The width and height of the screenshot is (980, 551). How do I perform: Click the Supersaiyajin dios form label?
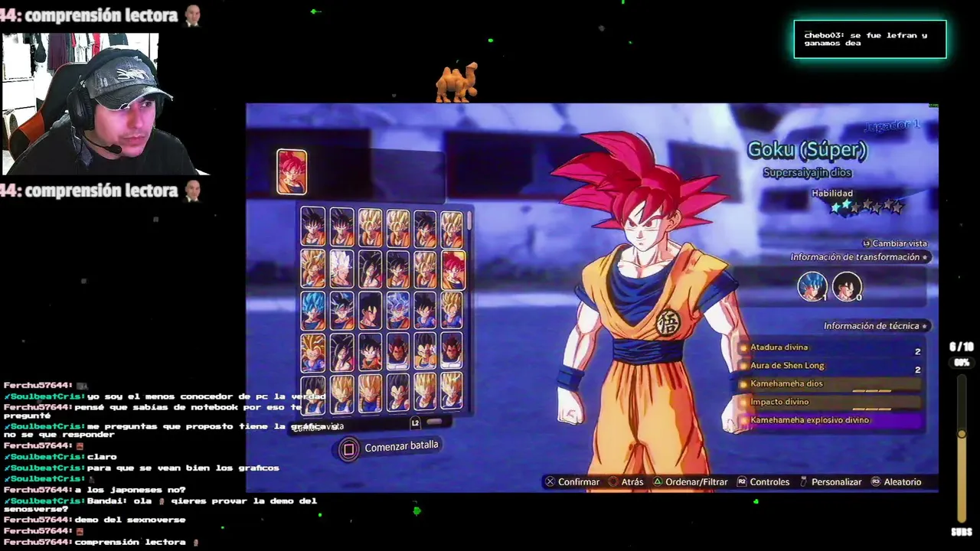tap(807, 173)
